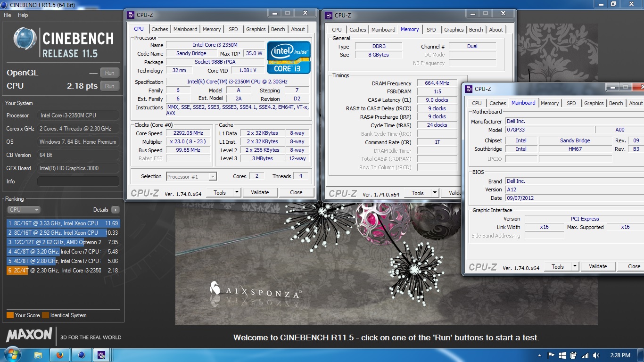Open the Tools dropdown arrow in the memory CPU-Z window
Viewport: 644px width, 362px height.
[435, 193]
